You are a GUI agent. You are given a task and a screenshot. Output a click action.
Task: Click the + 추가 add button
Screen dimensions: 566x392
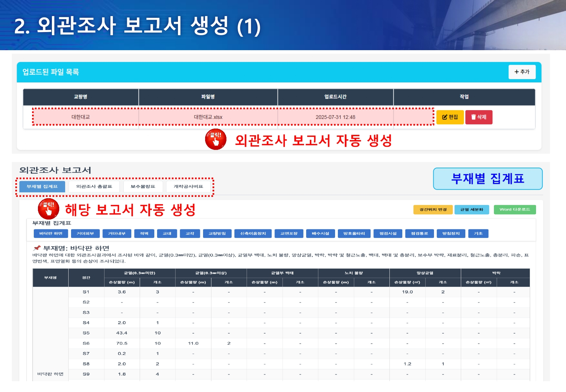pyautogui.click(x=522, y=72)
